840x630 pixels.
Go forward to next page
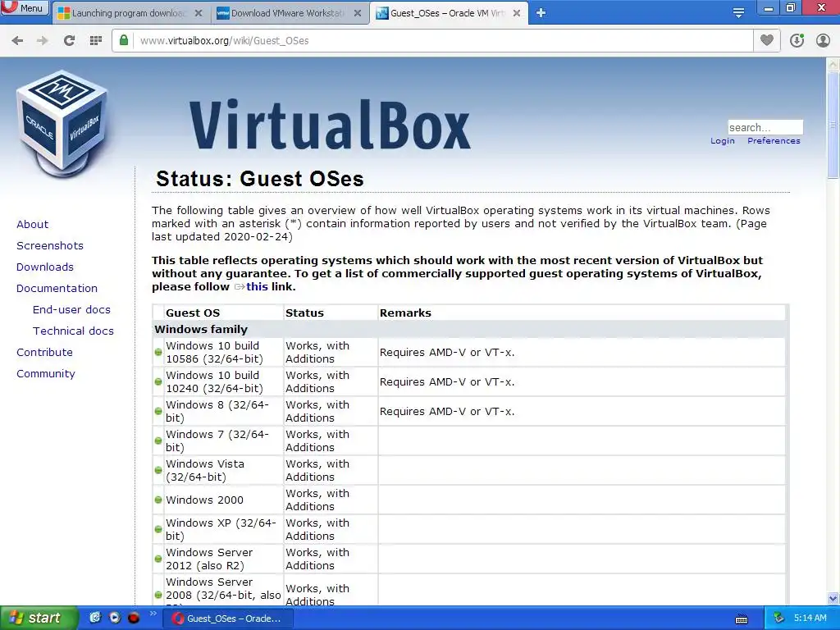(x=43, y=41)
